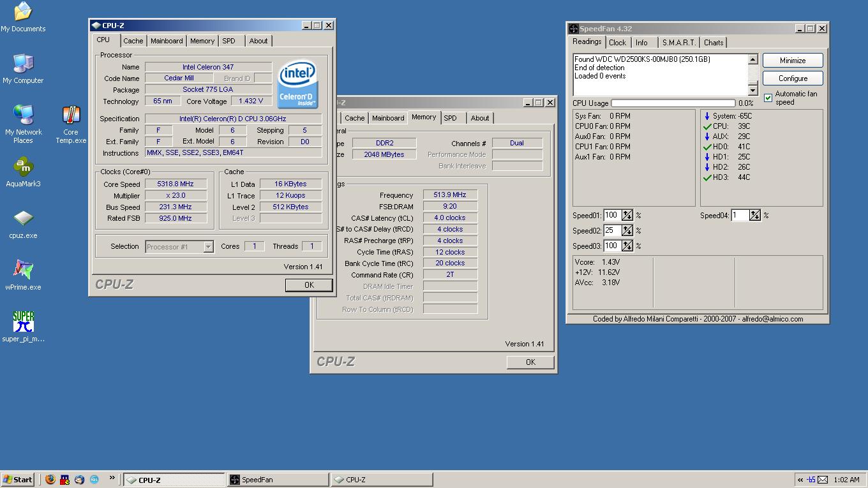Click the mail envelope tray icon
The image size is (868, 488).
click(x=823, y=480)
